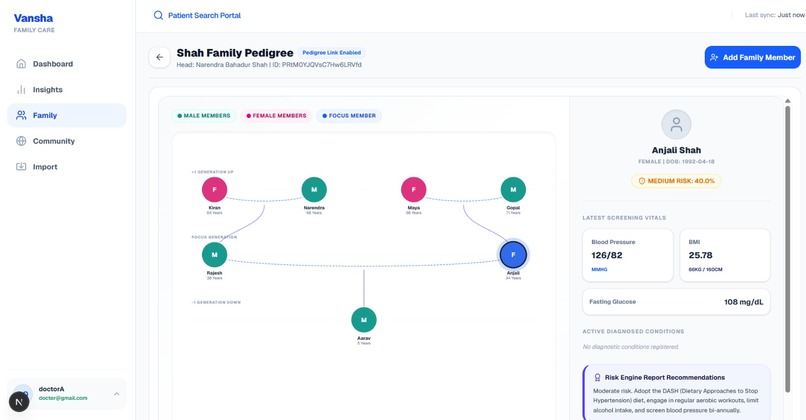The image size is (806, 420).
Task: Click the search magnifier icon
Action: click(x=158, y=15)
